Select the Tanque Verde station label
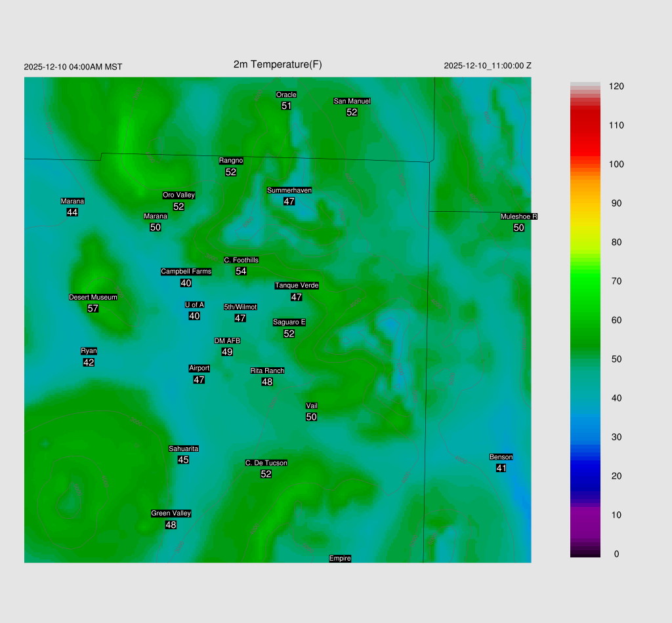 [297, 286]
